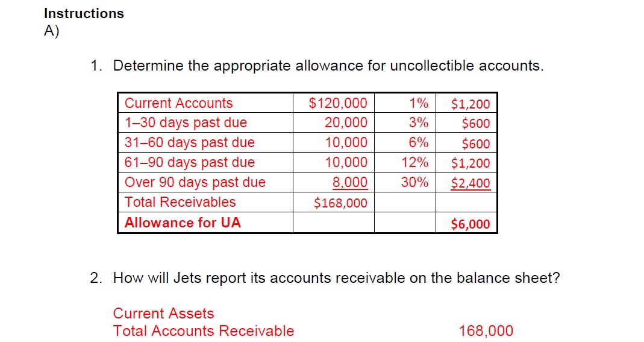
Task: Click the $120,000 amount cell
Action: 338,103
